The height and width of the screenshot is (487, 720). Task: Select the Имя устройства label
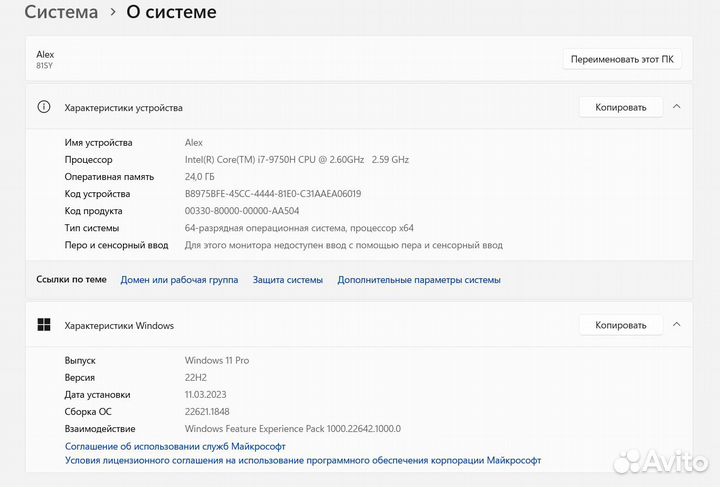[98, 143]
